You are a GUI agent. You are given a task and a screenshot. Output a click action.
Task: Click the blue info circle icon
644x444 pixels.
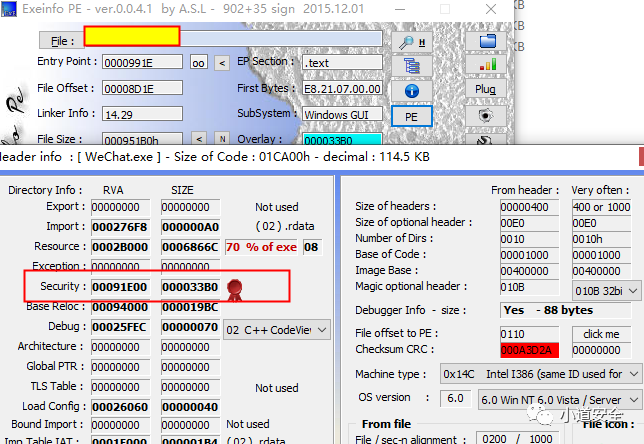[x=412, y=90]
